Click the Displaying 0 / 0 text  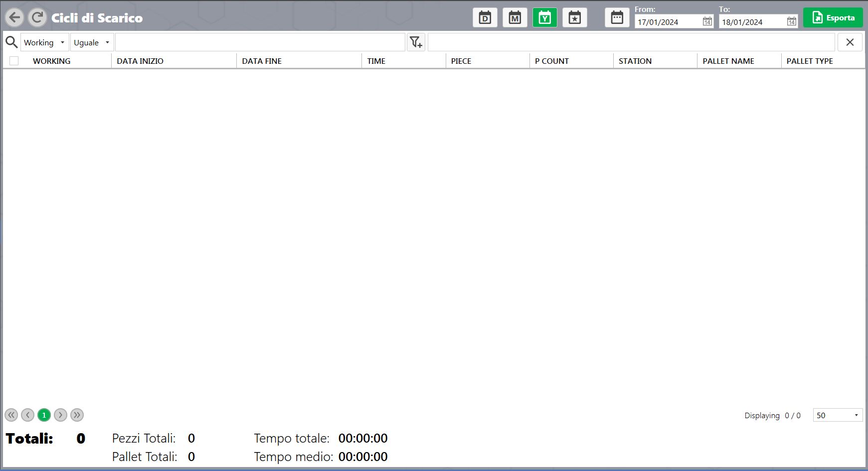[772, 415]
